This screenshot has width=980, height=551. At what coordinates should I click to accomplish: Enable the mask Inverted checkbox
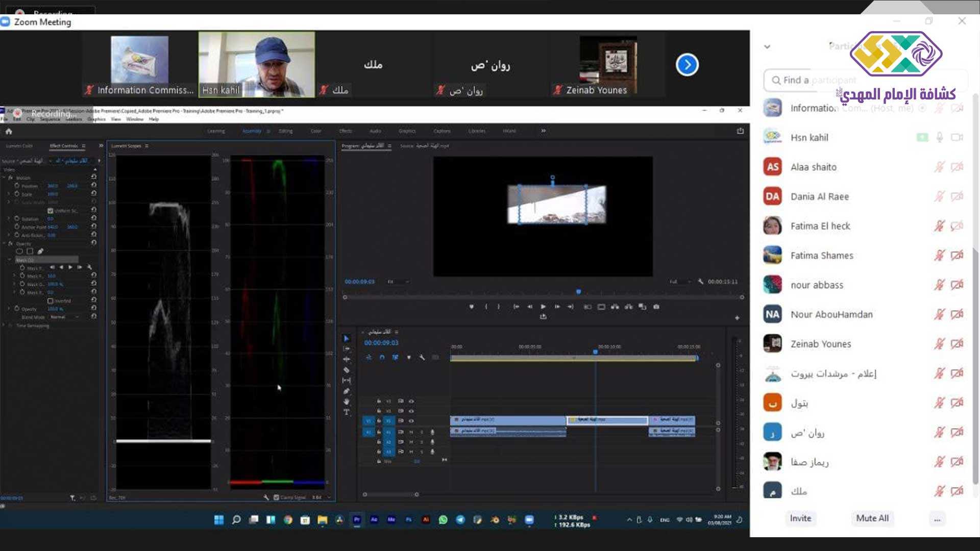(x=51, y=301)
